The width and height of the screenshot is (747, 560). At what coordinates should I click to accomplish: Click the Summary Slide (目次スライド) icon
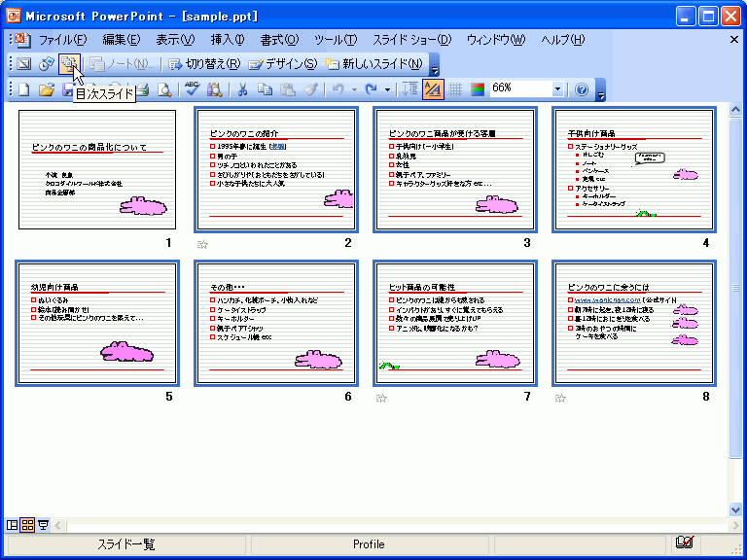coord(68,64)
